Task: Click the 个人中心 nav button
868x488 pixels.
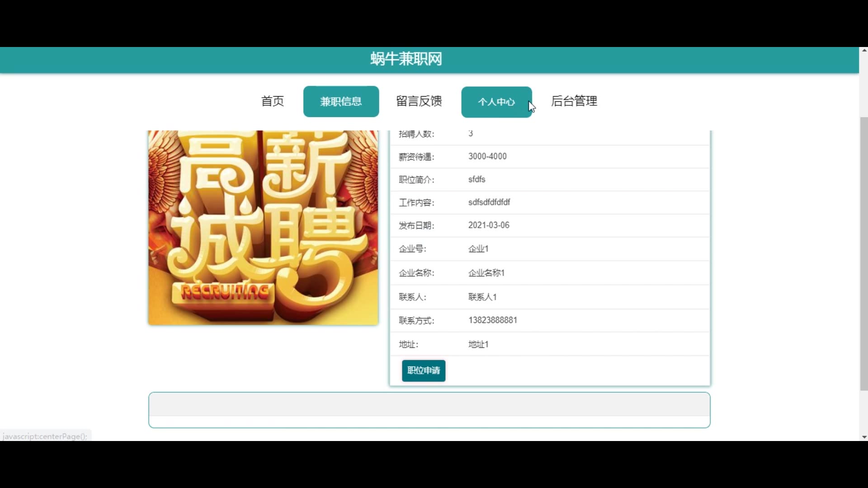Action: (x=496, y=102)
